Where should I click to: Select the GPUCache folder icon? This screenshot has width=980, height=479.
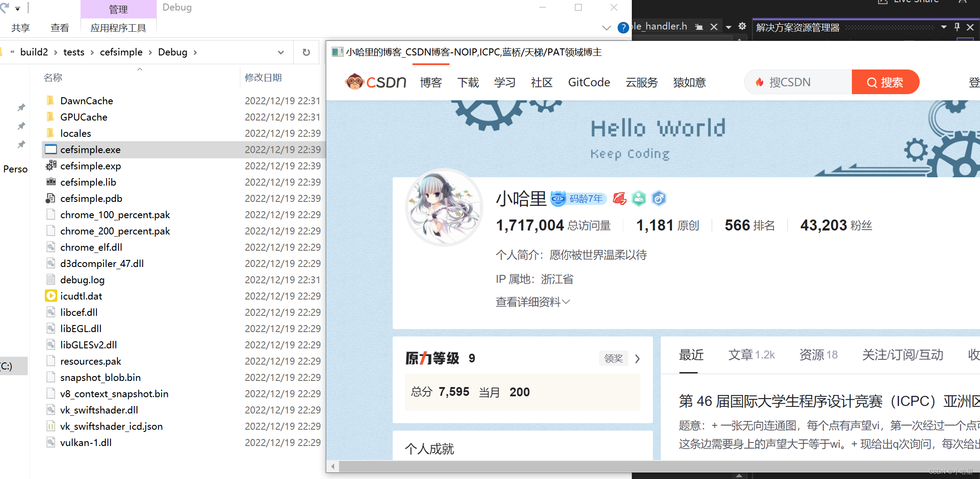click(x=51, y=117)
